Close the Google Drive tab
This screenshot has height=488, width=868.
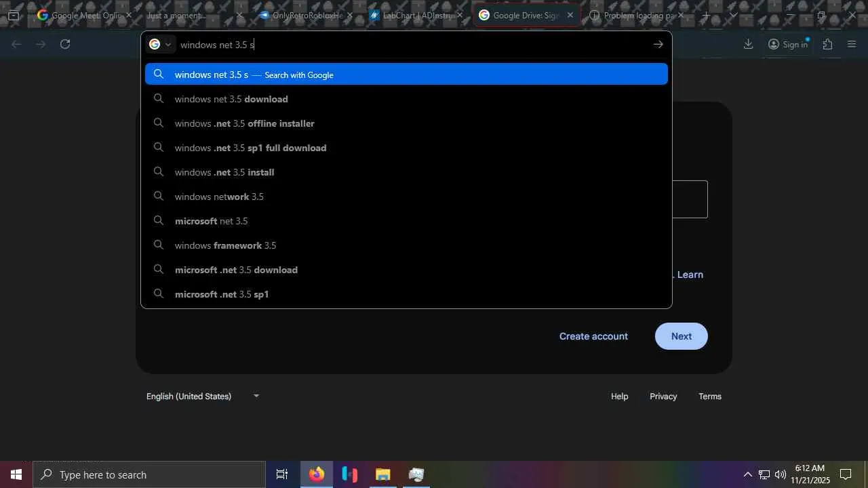click(570, 15)
